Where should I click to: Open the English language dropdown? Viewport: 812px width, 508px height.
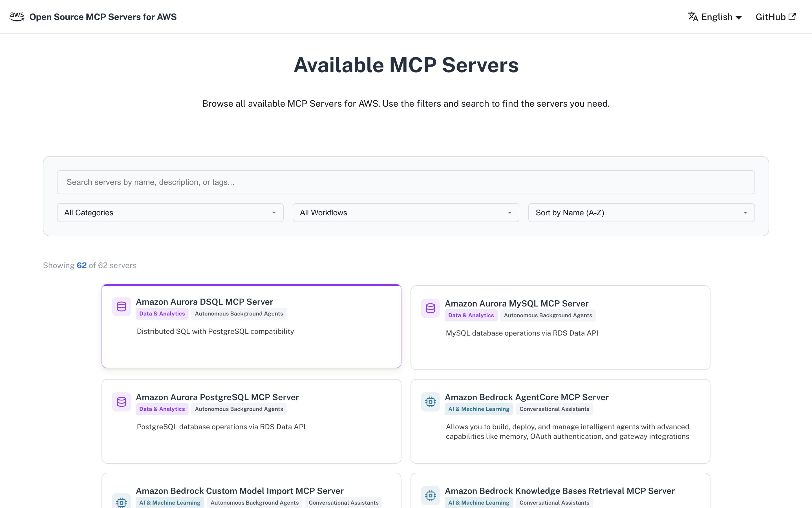715,17
